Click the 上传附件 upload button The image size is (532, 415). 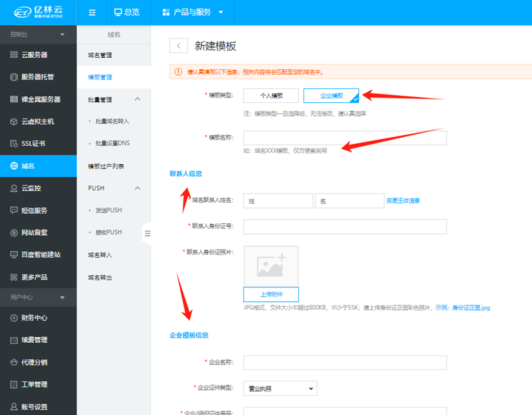tap(271, 294)
